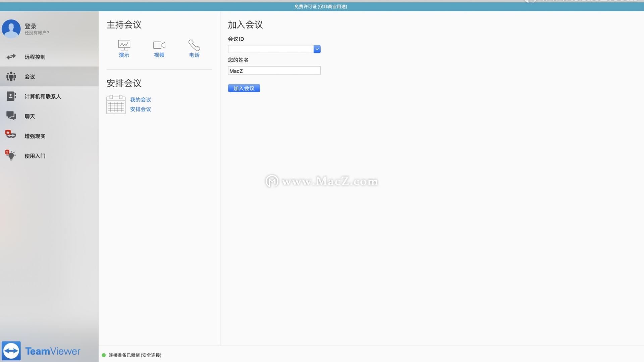Click the login avatar icon
The image size is (644, 362).
pos(11,29)
